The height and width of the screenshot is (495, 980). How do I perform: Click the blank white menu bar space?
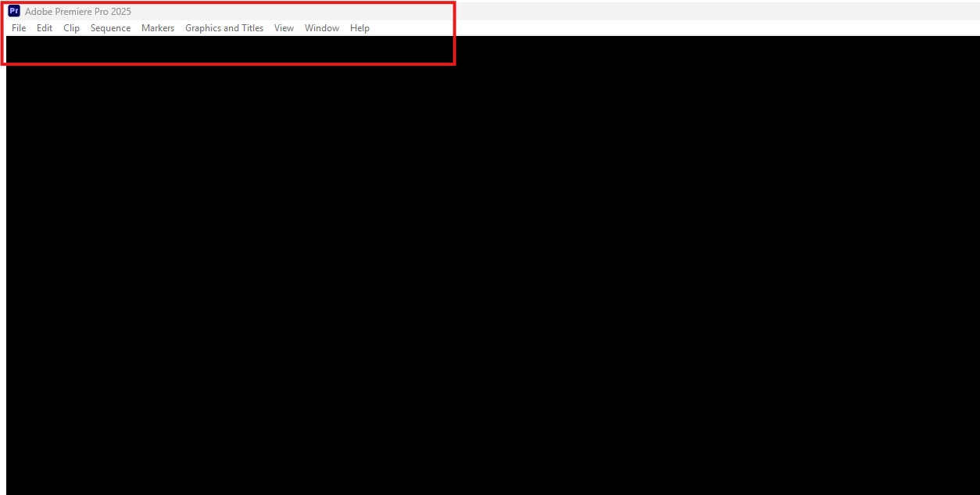[664, 28]
